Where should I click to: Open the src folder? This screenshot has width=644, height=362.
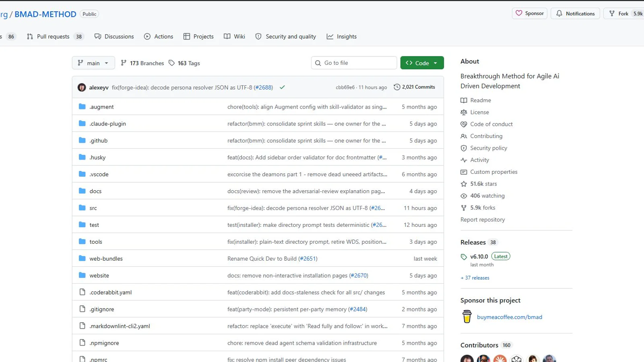93,208
